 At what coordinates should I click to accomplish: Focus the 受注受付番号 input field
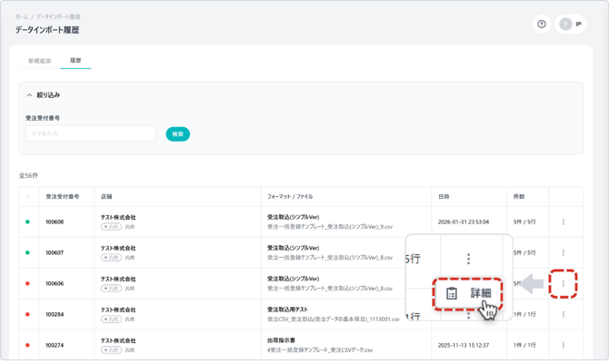[x=91, y=134]
